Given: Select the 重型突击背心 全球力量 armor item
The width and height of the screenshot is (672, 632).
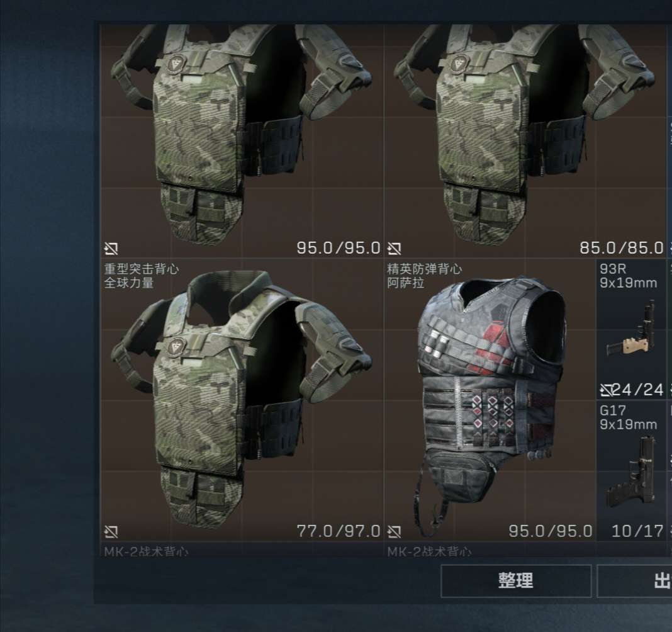Looking at the screenshot, I should [x=242, y=400].
